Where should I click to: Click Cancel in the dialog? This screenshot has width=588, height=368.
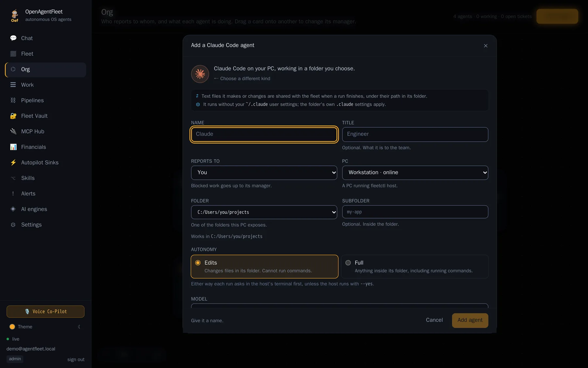434,320
